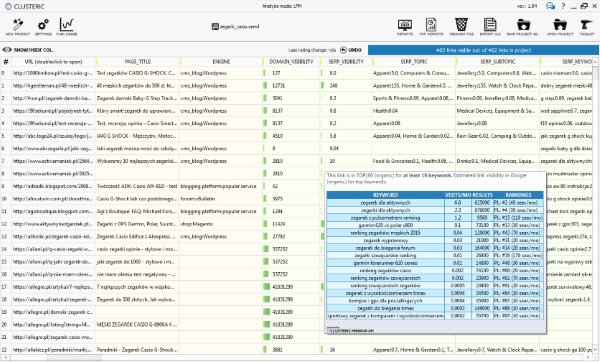
Task: Sort by SERP_TOPIC column header
Action: click(x=414, y=62)
